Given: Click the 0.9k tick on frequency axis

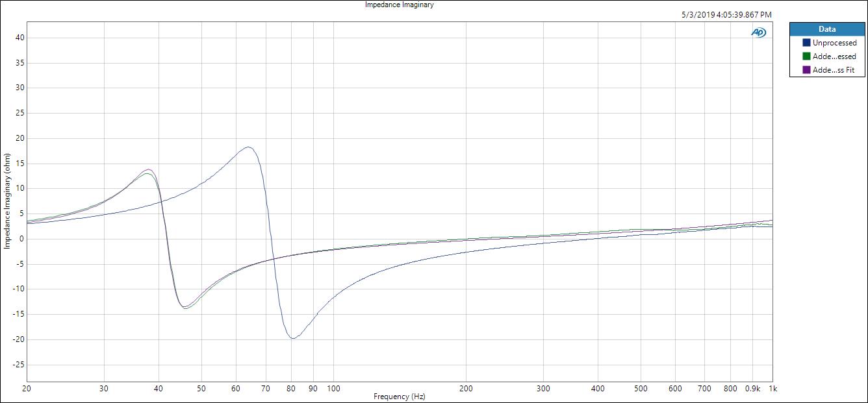Looking at the screenshot, I should click(x=752, y=389).
